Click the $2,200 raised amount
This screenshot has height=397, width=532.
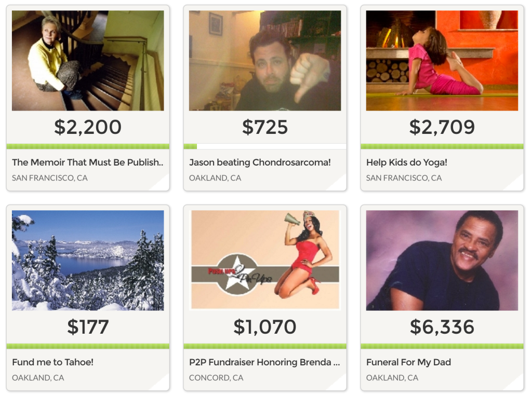pyautogui.click(x=88, y=127)
